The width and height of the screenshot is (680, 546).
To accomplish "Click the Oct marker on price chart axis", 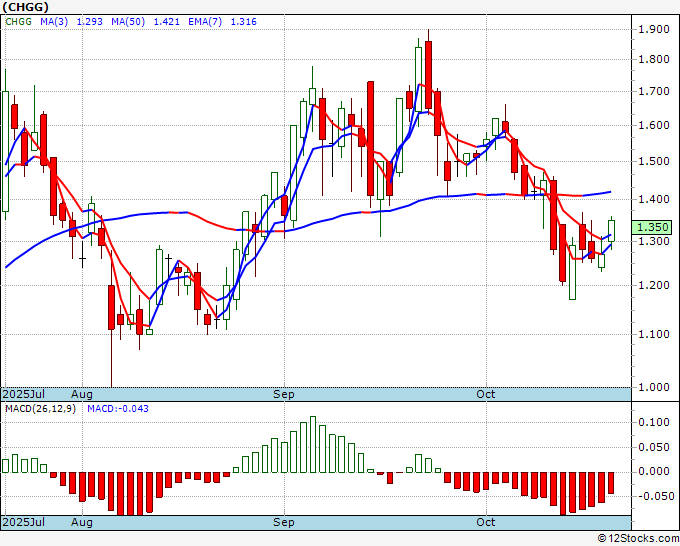I will tap(486, 395).
